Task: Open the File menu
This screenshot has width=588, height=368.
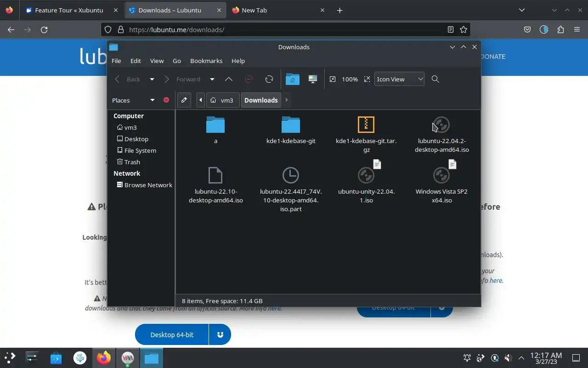Action: (x=116, y=61)
